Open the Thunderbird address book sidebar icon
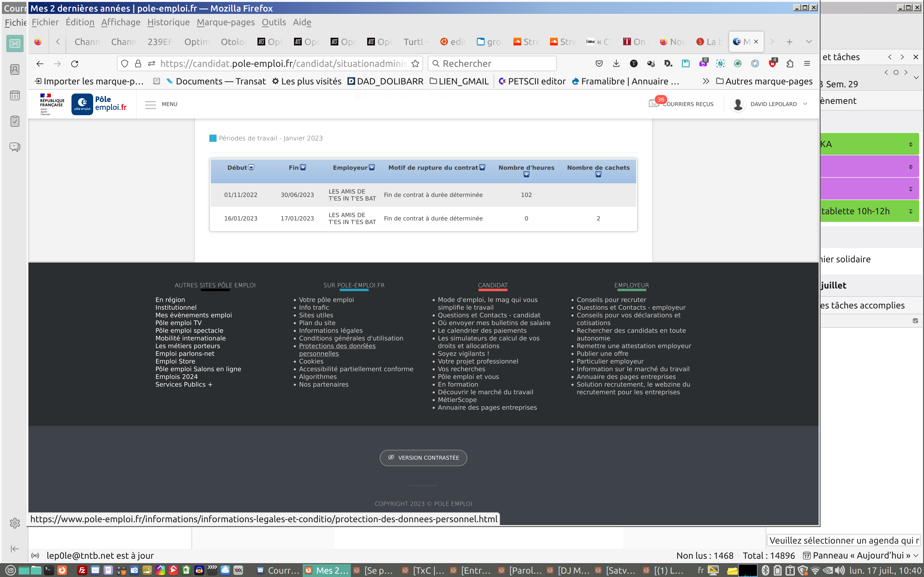The height and width of the screenshot is (577, 924). tap(14, 69)
